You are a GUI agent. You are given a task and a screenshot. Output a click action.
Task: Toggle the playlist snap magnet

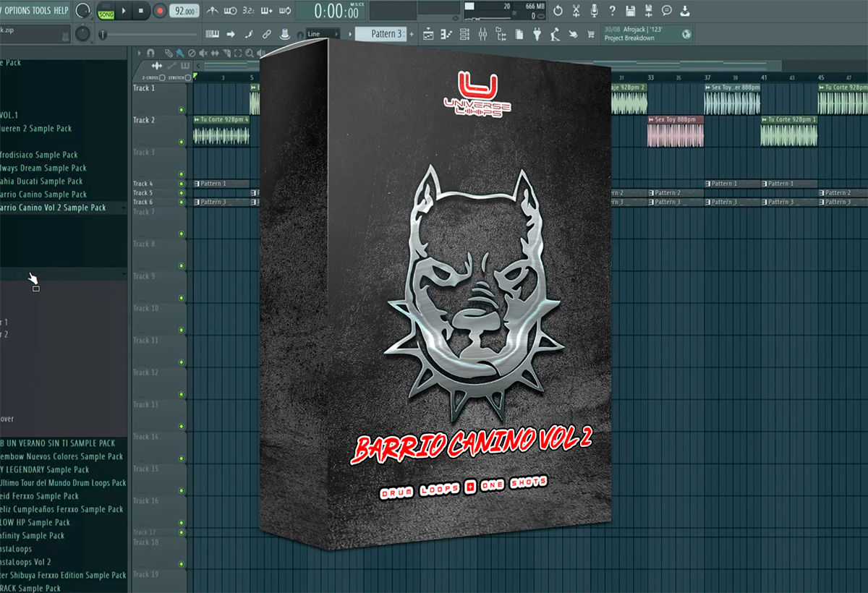(x=150, y=53)
